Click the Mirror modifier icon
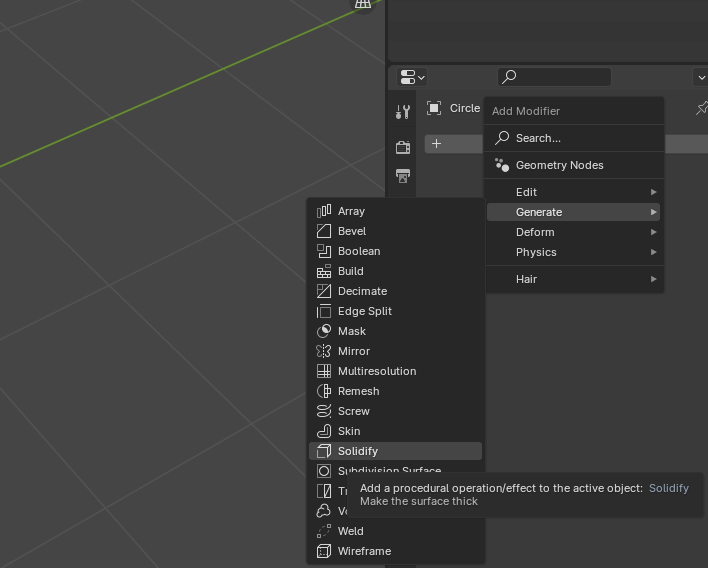This screenshot has height=568, width=708. click(324, 351)
